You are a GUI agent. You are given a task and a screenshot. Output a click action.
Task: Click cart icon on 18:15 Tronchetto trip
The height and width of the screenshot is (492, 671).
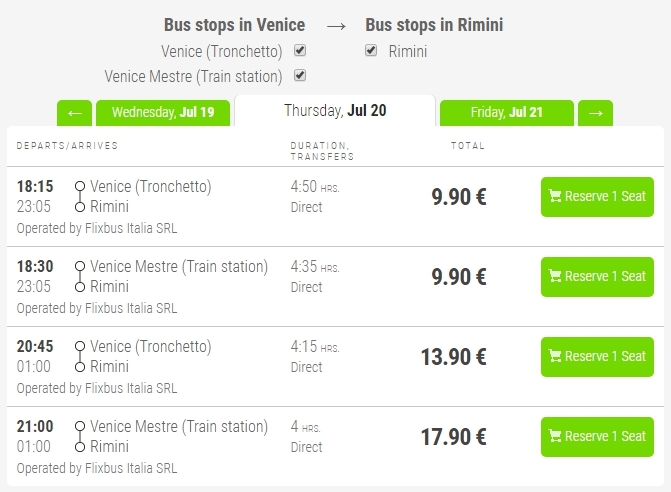555,196
